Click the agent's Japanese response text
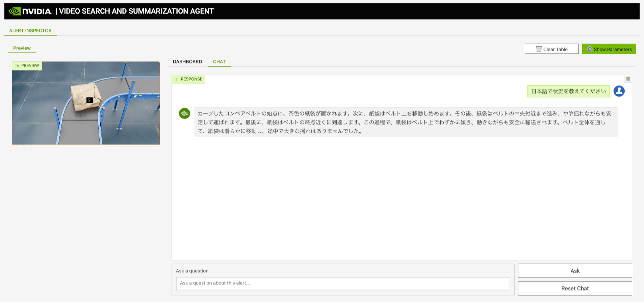Viewport: 644px width, 302px height. (x=405, y=122)
